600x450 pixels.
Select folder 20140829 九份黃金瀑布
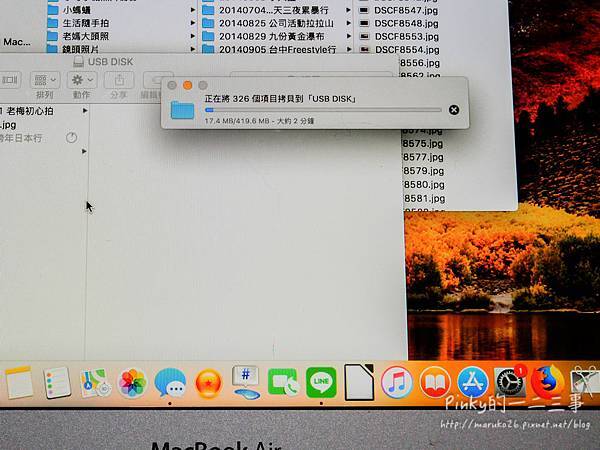(x=272, y=36)
